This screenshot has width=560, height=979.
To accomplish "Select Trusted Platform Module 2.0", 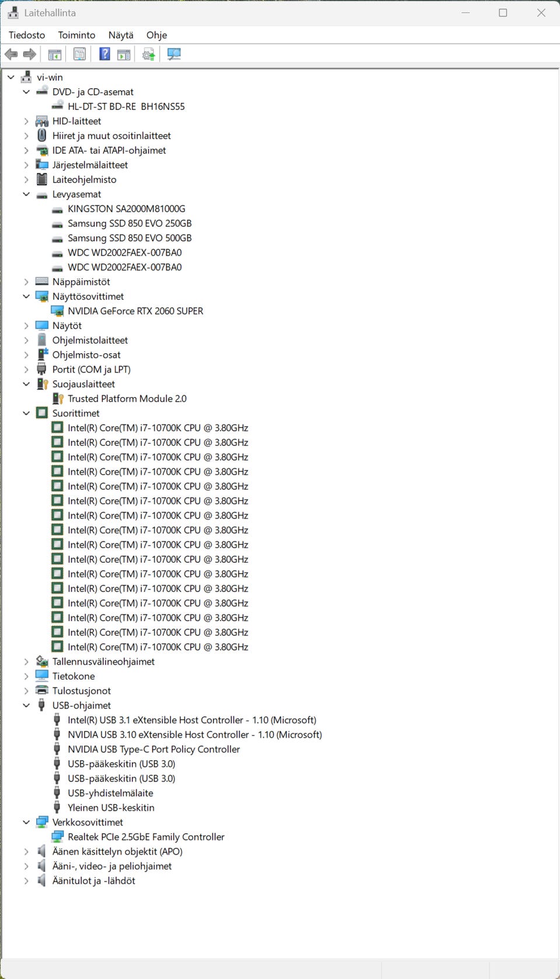I will coord(127,398).
